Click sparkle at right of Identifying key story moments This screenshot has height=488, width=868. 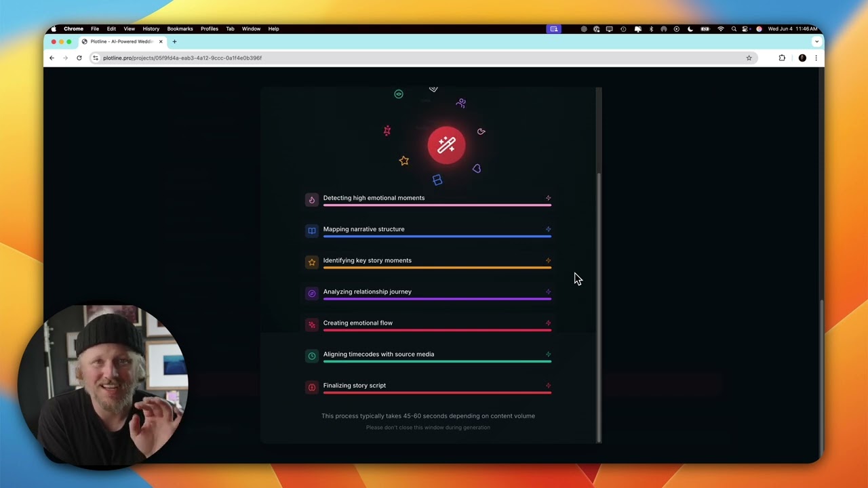point(548,260)
